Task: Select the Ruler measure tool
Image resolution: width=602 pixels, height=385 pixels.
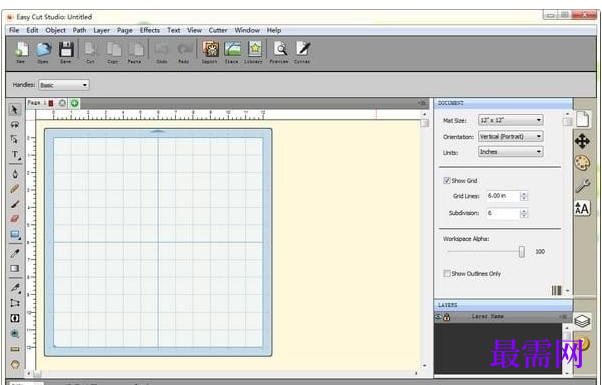Action: [x=15, y=349]
